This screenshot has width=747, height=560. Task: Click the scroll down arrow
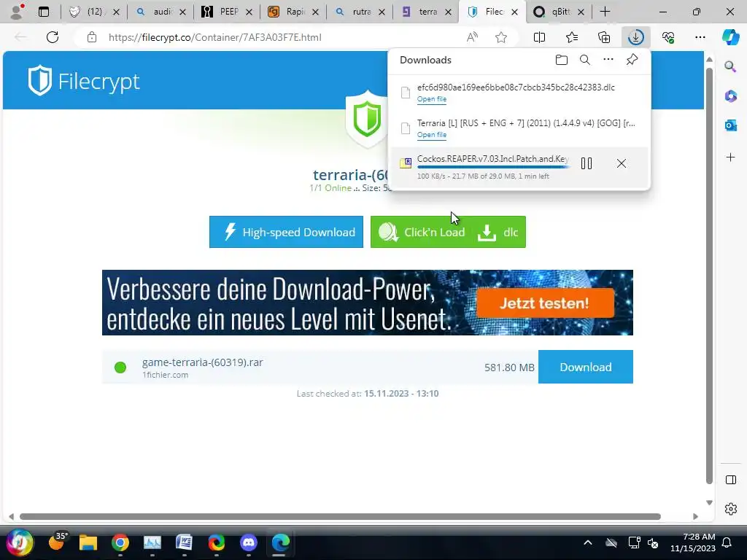[709, 502]
